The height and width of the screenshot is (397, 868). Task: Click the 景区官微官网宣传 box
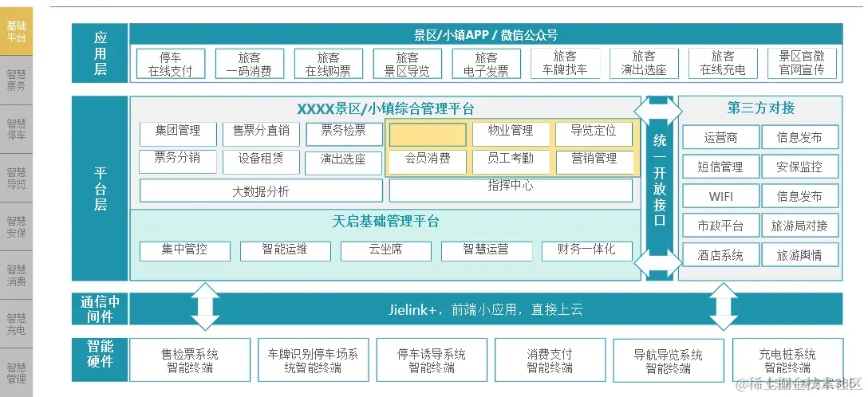click(802, 63)
